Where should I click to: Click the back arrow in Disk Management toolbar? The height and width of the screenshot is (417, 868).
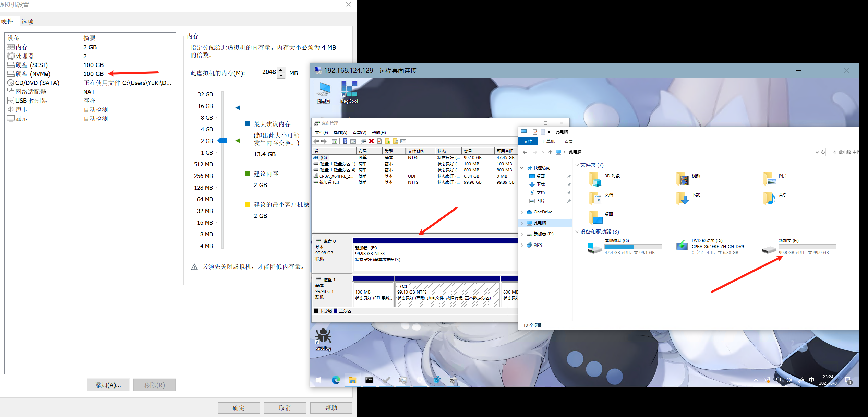coord(316,141)
